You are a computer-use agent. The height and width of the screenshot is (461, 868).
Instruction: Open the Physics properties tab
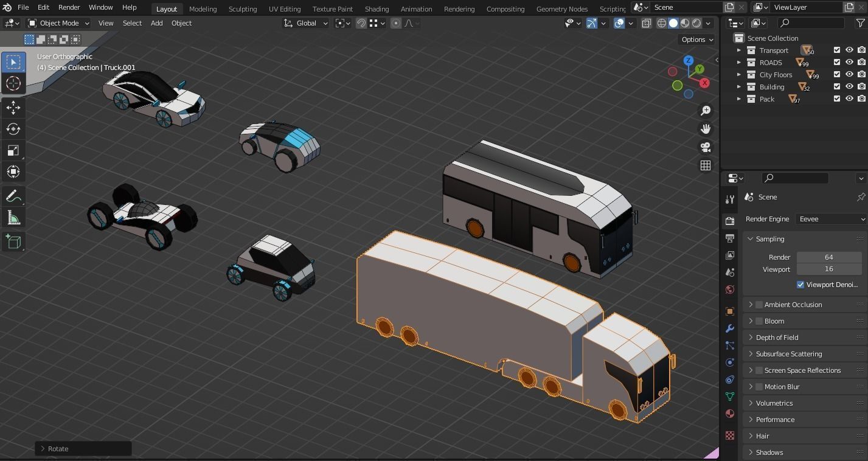(x=730, y=362)
